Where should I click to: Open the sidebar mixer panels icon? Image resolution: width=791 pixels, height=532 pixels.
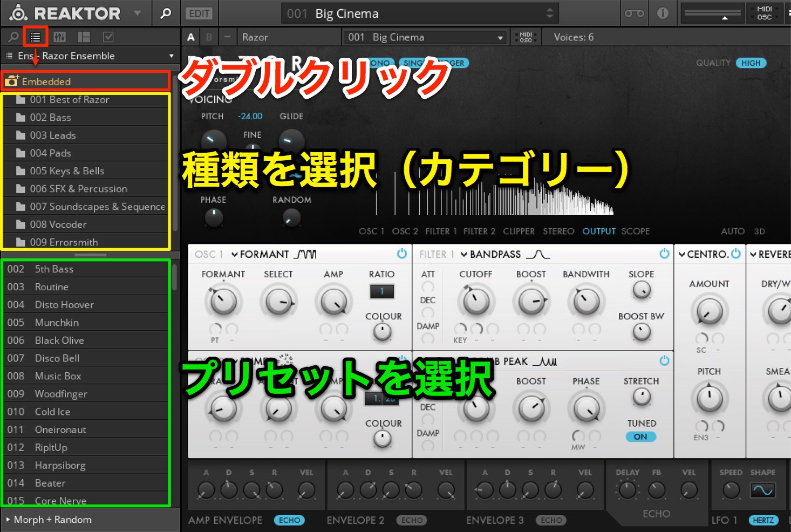(60, 37)
